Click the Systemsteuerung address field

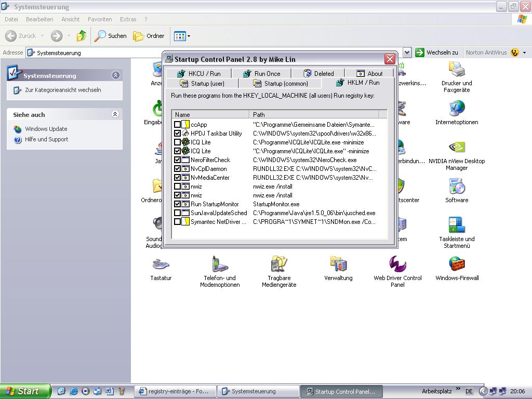(x=214, y=52)
